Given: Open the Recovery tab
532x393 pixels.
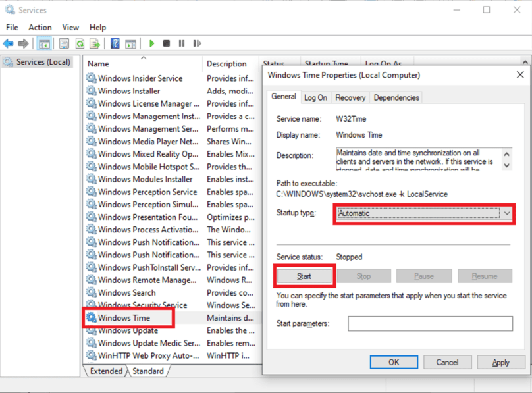Looking at the screenshot, I should [350, 97].
